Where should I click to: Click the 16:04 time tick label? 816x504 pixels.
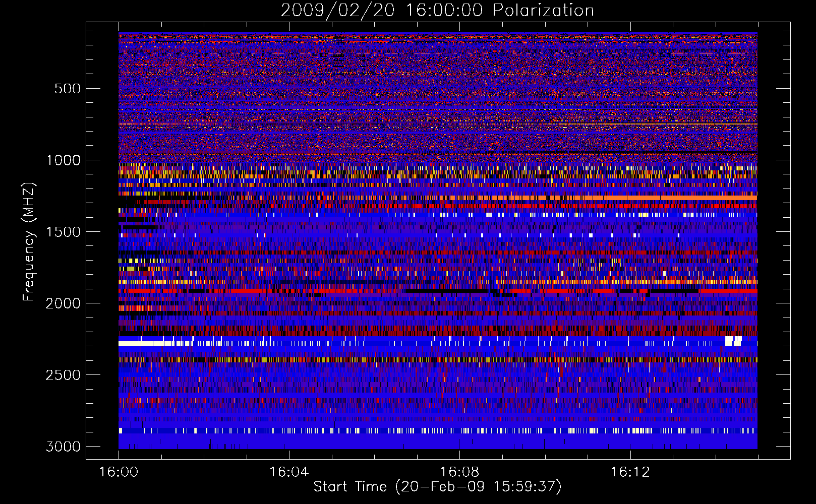point(289,472)
